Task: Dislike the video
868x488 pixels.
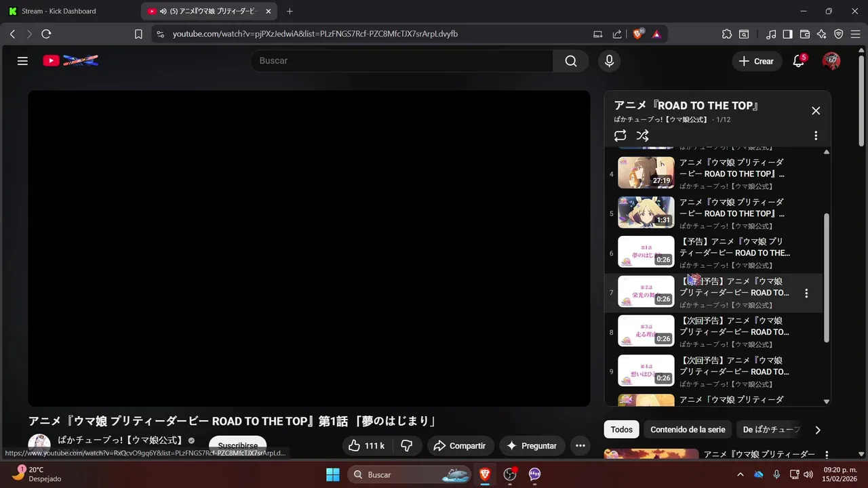Action: click(x=407, y=446)
